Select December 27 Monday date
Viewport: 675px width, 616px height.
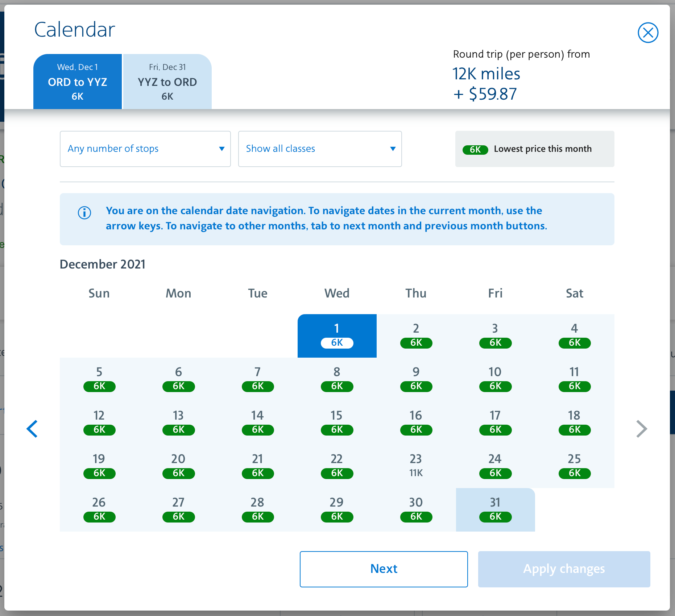[179, 510]
